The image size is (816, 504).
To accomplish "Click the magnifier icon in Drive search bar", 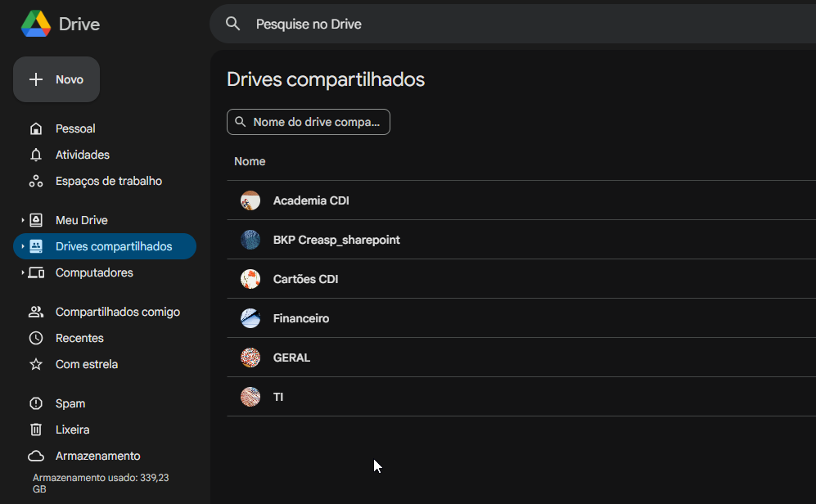I will point(232,24).
